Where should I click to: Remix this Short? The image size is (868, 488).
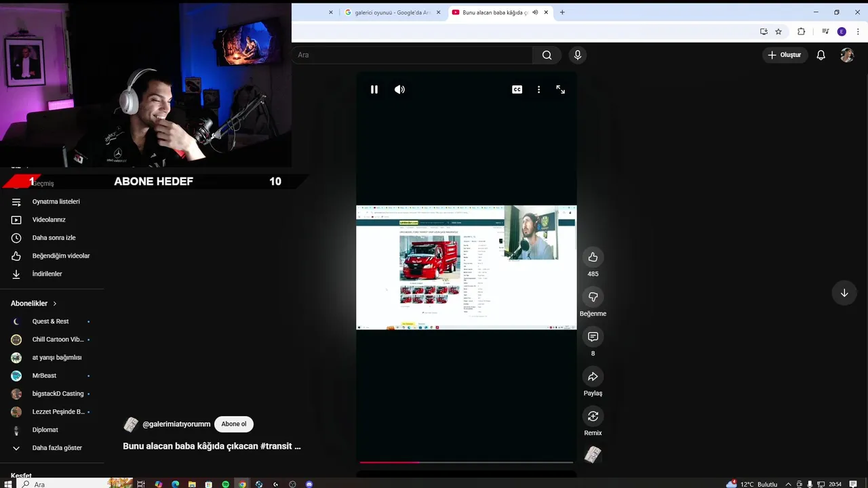click(593, 416)
